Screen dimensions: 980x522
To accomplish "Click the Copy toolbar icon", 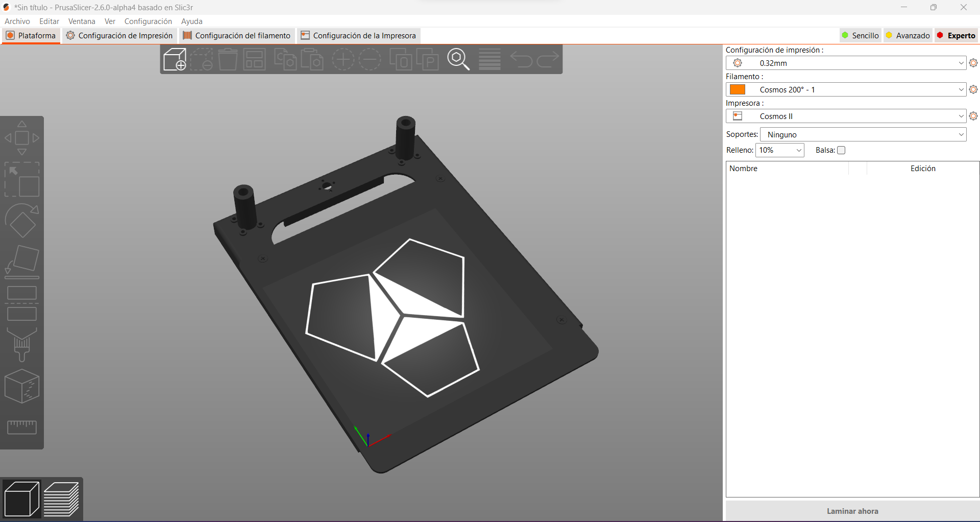I will coord(285,59).
